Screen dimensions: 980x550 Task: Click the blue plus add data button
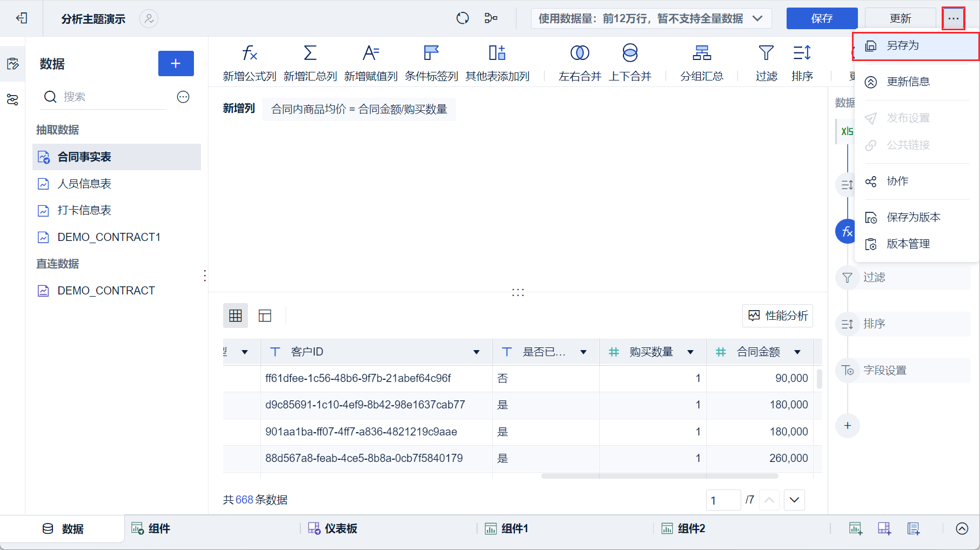coord(176,64)
